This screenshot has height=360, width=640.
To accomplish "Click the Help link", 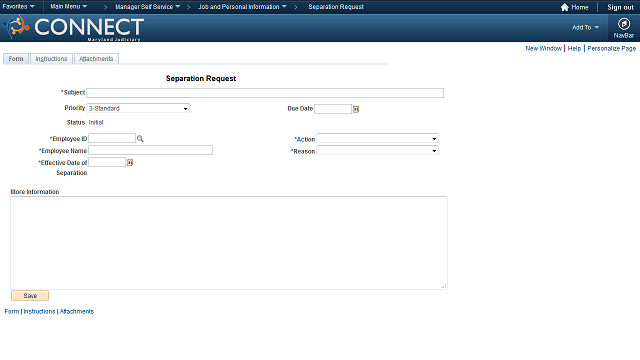I will [x=574, y=48].
